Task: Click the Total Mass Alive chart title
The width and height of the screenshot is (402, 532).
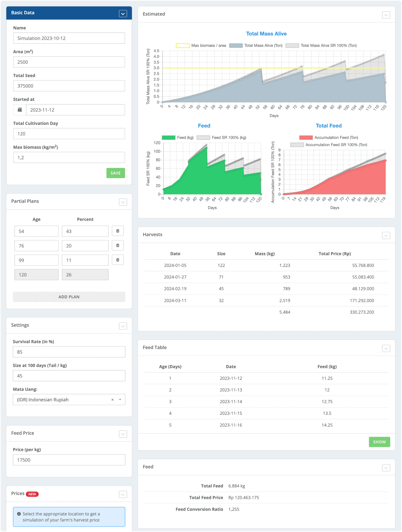Action: click(266, 34)
